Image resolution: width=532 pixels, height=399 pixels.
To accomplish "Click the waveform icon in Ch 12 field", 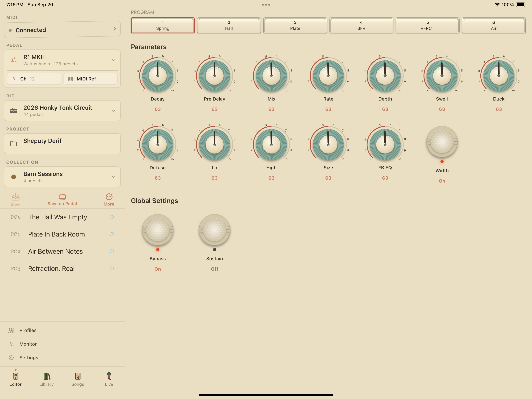I will (x=14, y=79).
